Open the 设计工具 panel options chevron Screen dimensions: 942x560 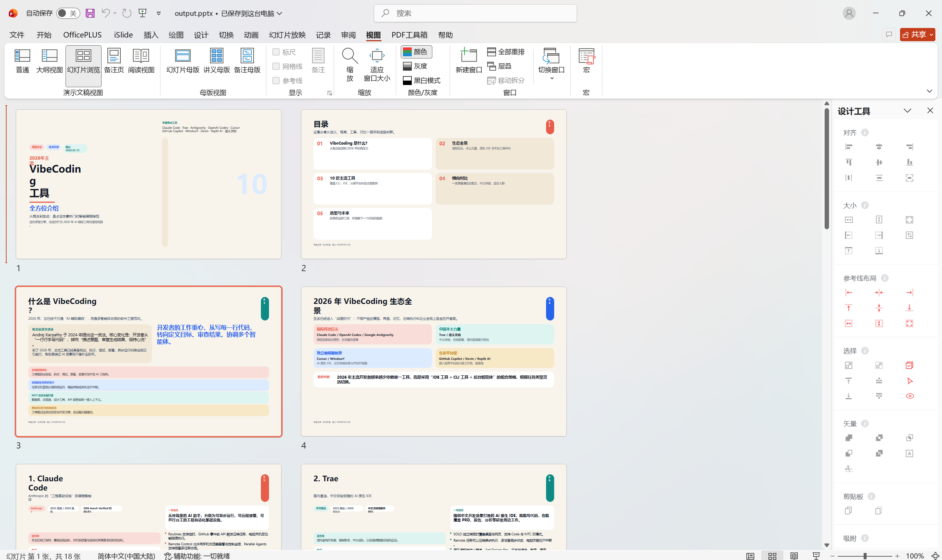907,111
